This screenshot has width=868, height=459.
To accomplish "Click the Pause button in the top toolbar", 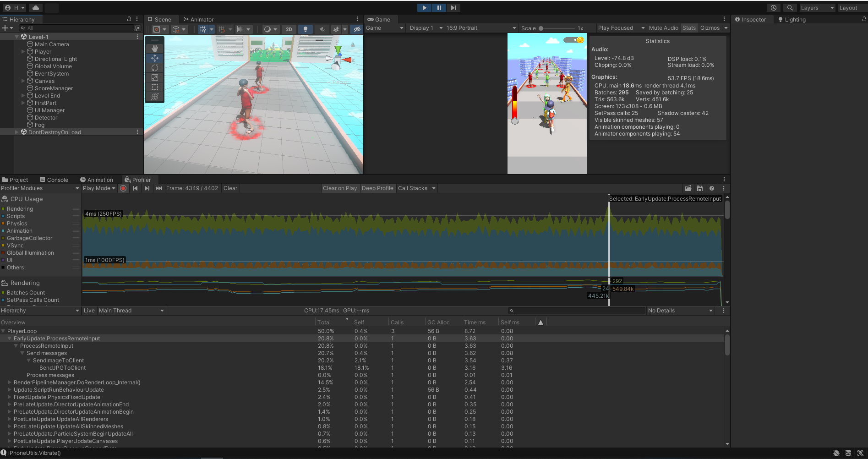I will coord(439,8).
